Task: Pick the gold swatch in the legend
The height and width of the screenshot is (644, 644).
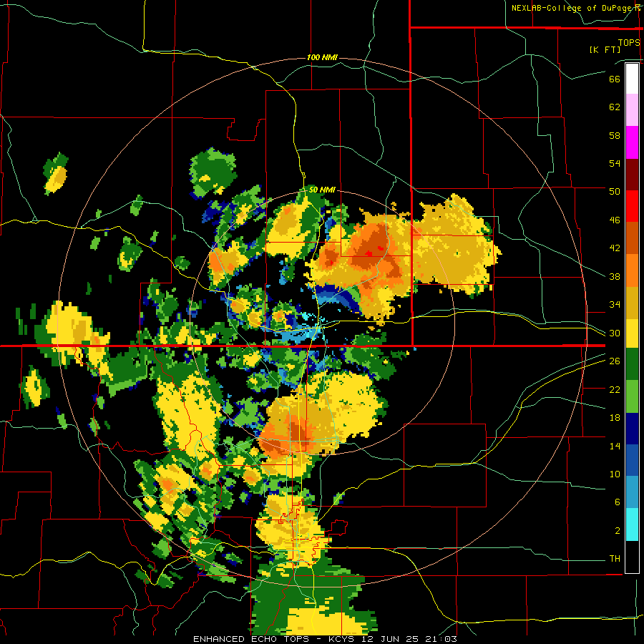Action: coord(632,303)
